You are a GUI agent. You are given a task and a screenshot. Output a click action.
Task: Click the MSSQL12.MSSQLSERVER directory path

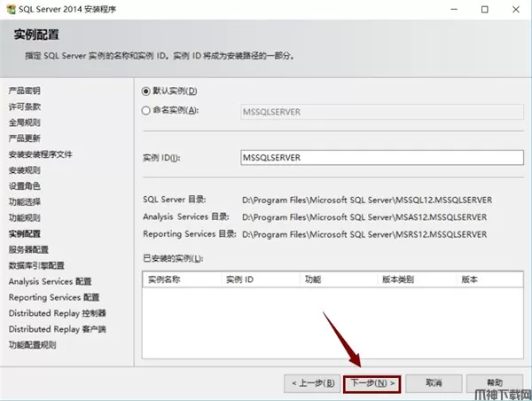tap(367, 200)
